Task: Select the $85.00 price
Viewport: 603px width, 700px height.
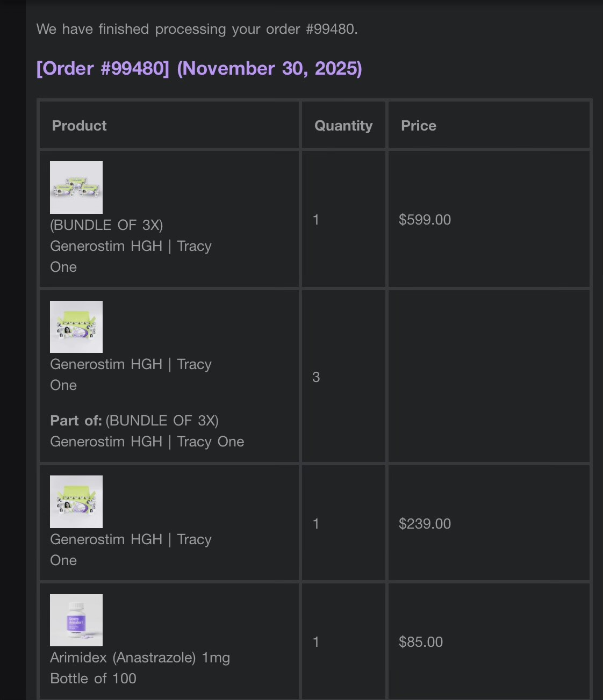Action: coord(421,642)
